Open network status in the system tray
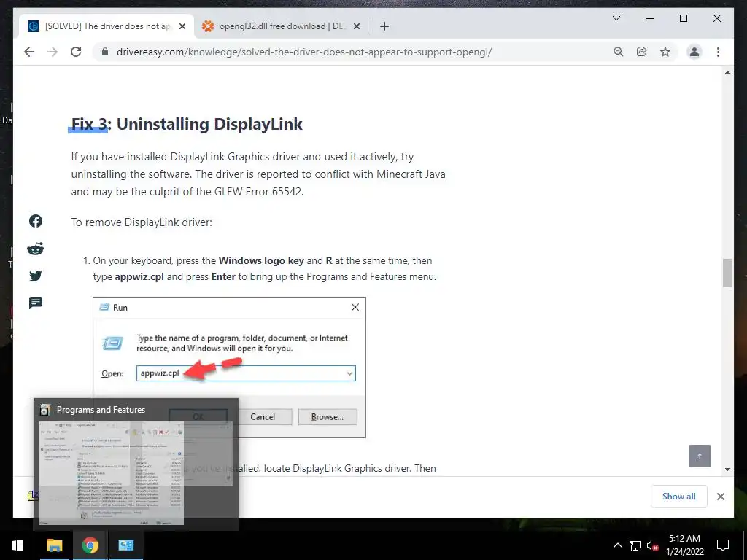 pos(635,545)
